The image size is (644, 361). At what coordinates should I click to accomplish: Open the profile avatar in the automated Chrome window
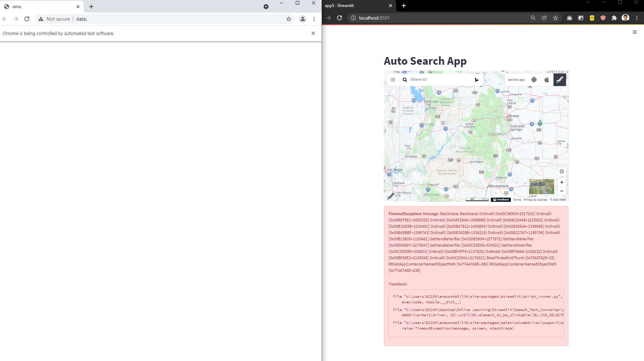[x=303, y=19]
